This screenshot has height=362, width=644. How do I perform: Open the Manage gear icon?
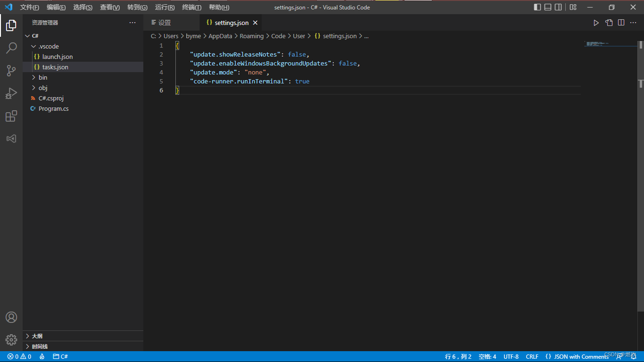click(11, 339)
